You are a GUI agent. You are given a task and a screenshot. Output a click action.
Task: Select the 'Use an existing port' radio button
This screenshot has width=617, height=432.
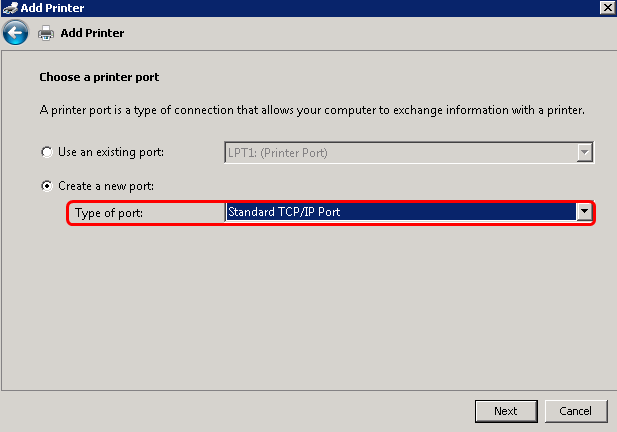46,153
